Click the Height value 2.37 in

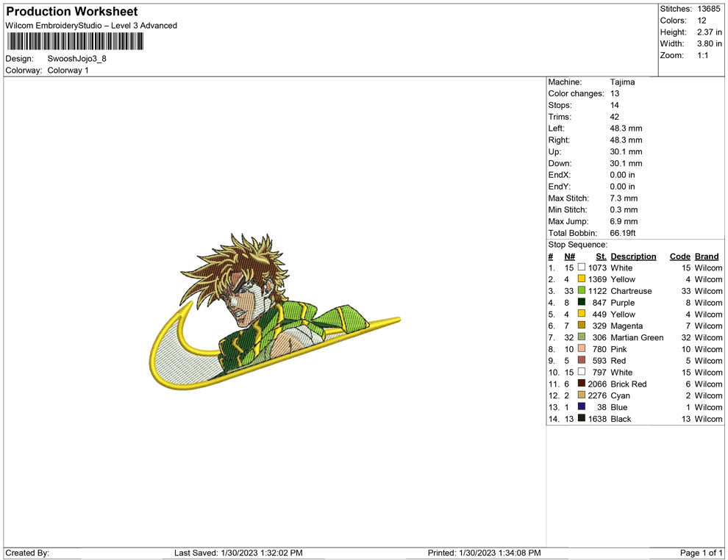710,32
